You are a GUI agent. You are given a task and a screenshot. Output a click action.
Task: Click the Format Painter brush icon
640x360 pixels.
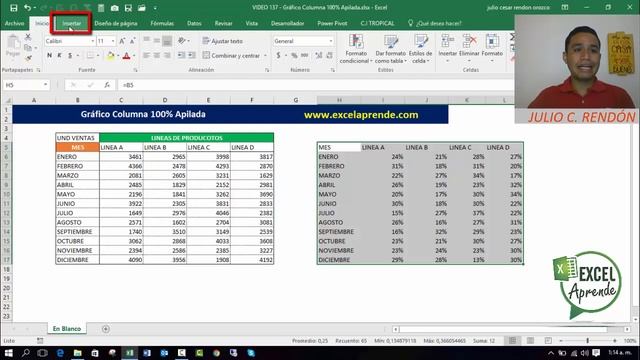28,58
